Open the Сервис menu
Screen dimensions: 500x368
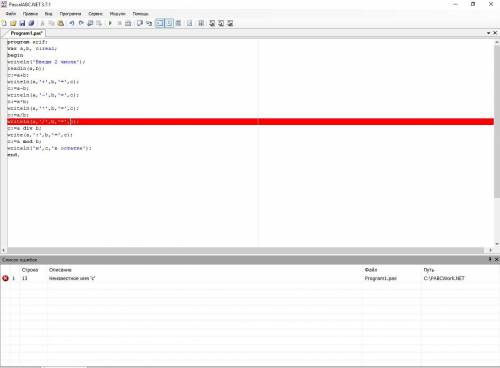click(x=95, y=14)
